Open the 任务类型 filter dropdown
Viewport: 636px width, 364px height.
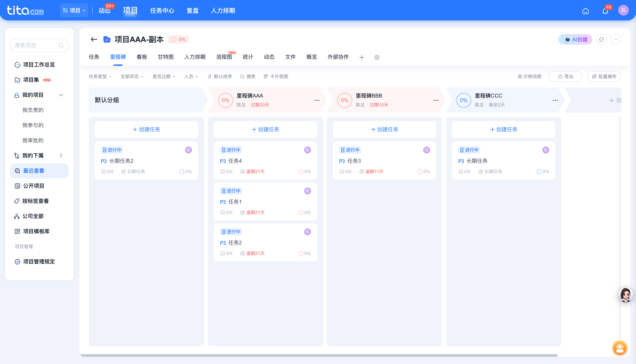pyautogui.click(x=100, y=76)
